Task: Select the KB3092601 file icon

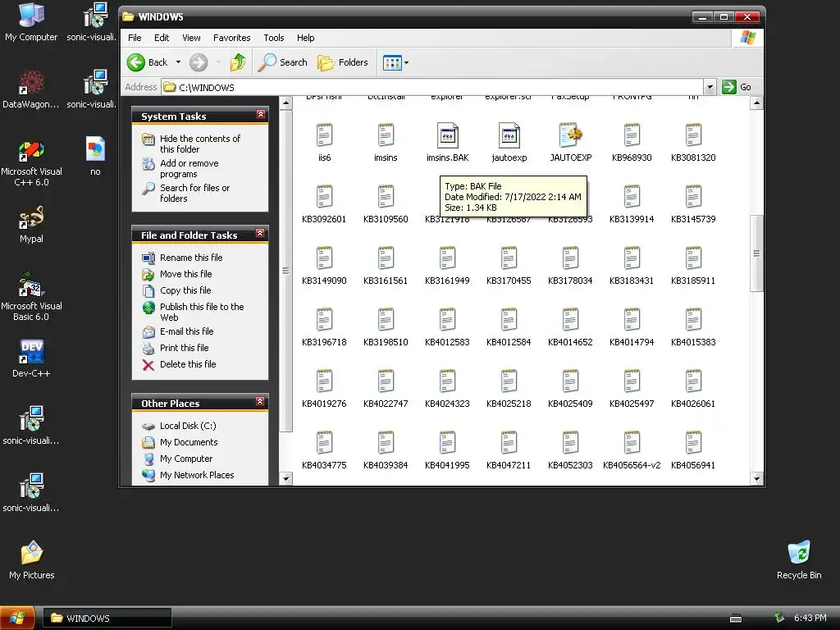Action: tap(324, 197)
